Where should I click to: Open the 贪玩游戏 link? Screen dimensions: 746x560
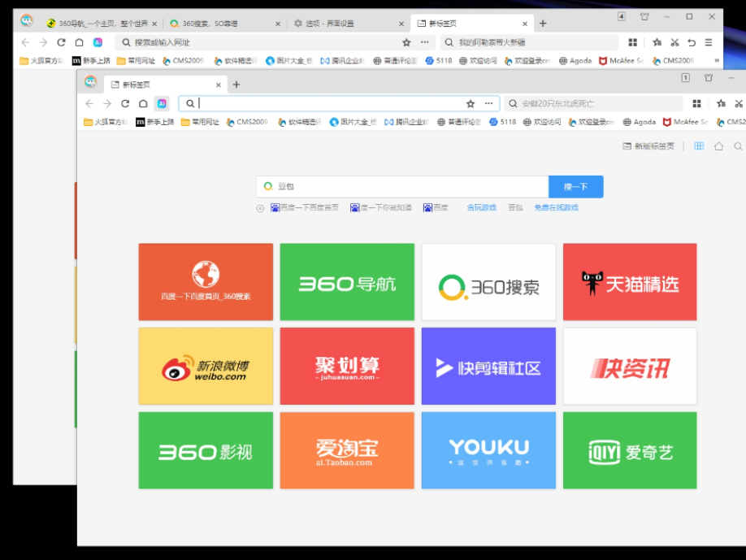[481, 207]
